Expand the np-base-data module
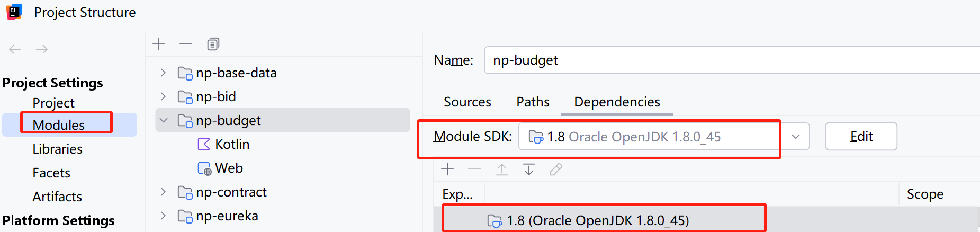Screen dimensions: 980x232 point(164,73)
